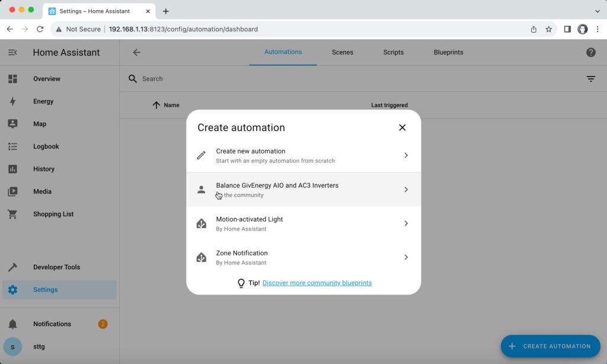Open Logbook from the sidebar label
Screen dimensions: 607x364
tap(46, 146)
